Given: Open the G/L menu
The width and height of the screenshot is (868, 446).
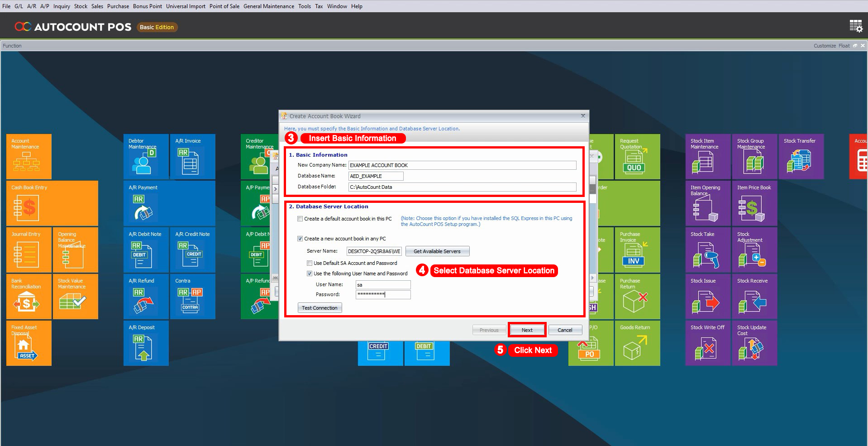Looking at the screenshot, I should pyautogui.click(x=19, y=6).
